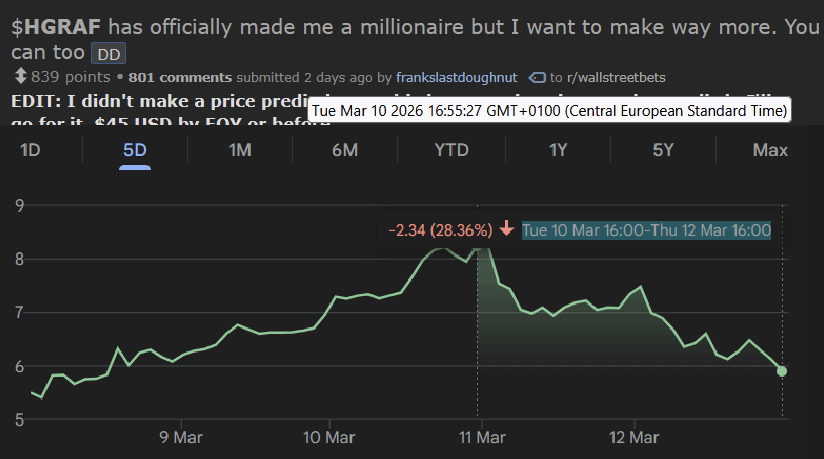
Task: Click the red down arrow next to -2.34
Action: tap(506, 230)
